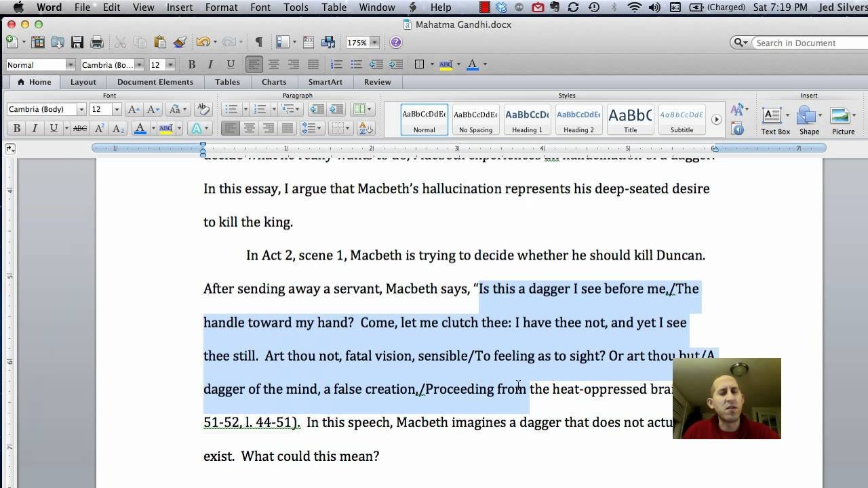Image resolution: width=868 pixels, height=488 pixels.
Task: Open the Tools menu
Action: coord(295,7)
